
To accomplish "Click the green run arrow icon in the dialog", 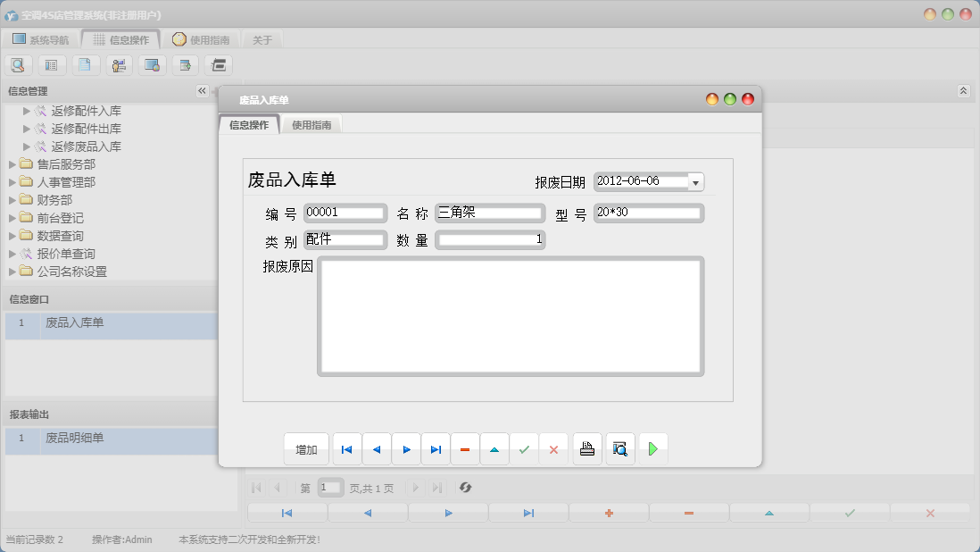I will point(653,449).
